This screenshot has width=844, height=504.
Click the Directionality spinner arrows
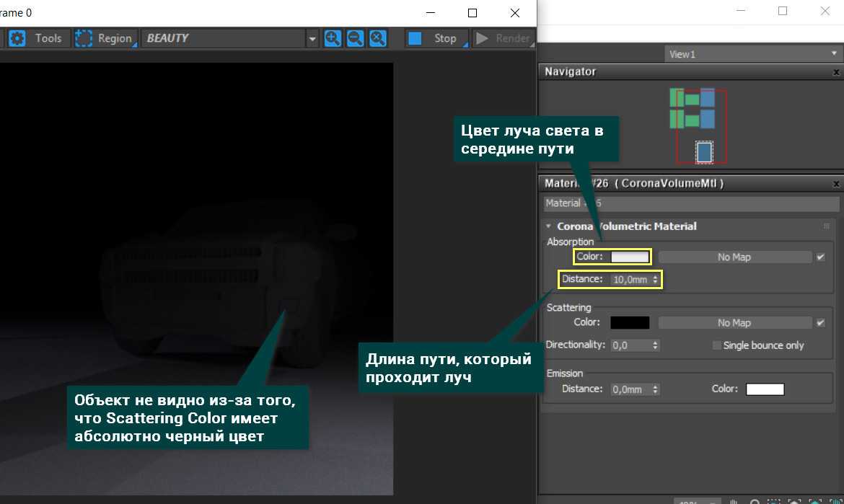(x=655, y=345)
